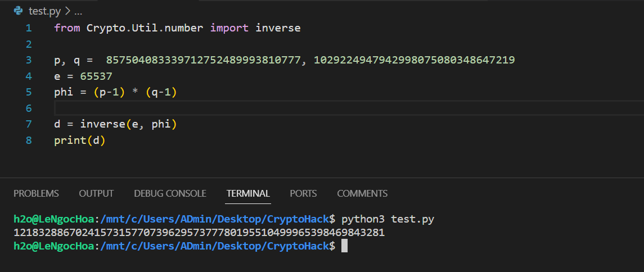Open the OUTPUT panel tab

(x=96, y=193)
